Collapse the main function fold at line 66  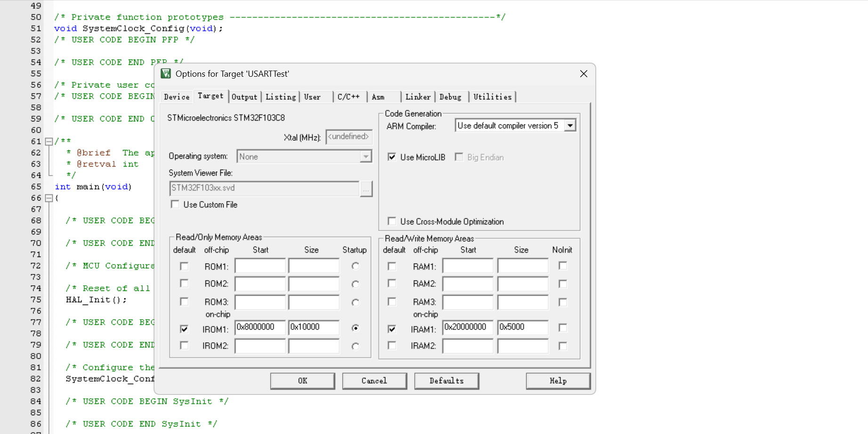(x=49, y=198)
